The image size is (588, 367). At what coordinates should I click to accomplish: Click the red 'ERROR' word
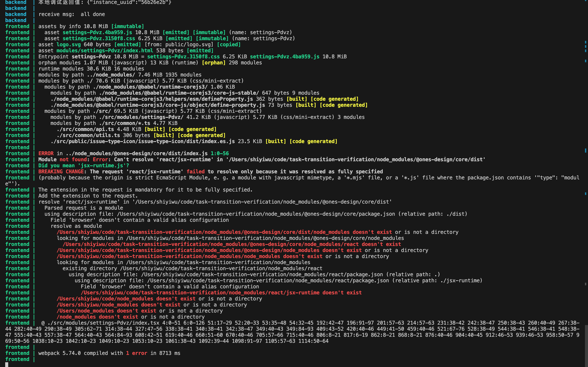[46, 153]
